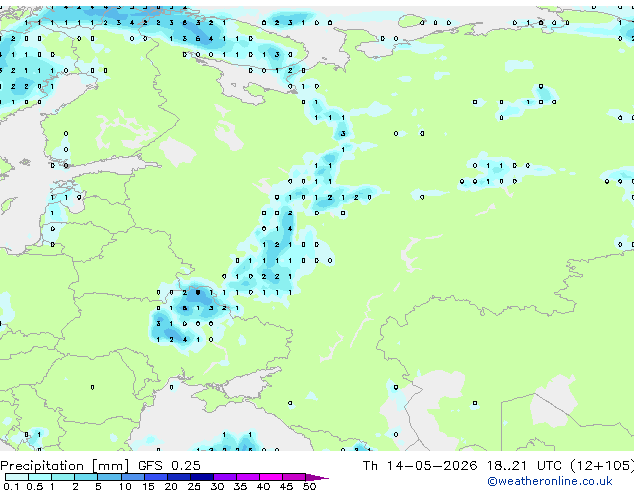Pick legend swatch between 20 and 25
634x490 pixels.
(x=178, y=477)
